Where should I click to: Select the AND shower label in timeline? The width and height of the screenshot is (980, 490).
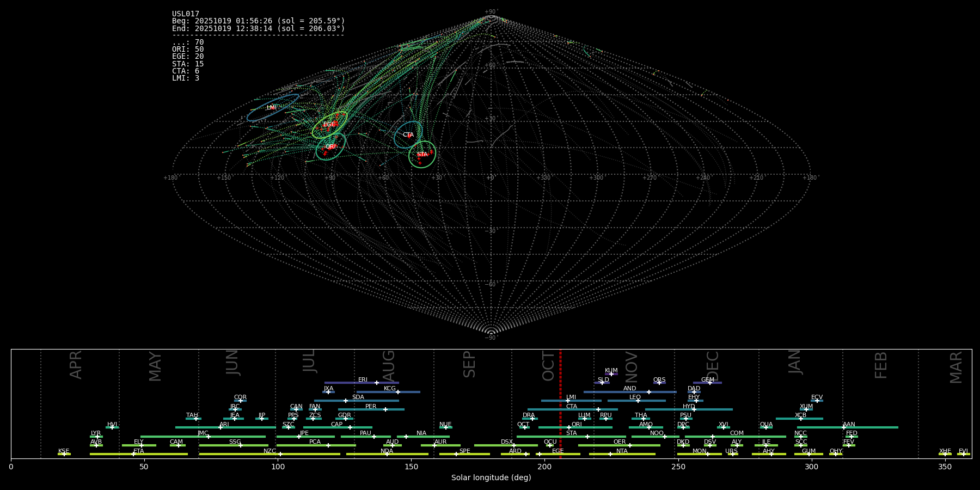(630, 389)
